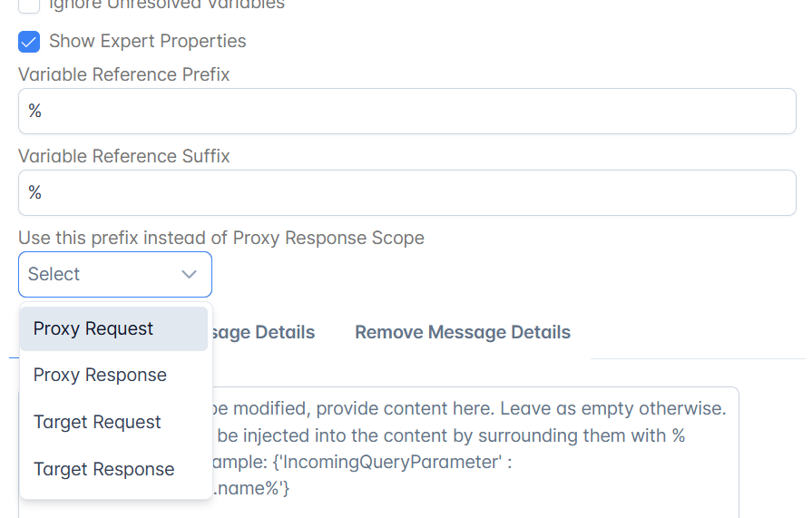Focus the Variable Reference Prefix input field
This screenshot has width=812, height=518.
coord(407,111)
